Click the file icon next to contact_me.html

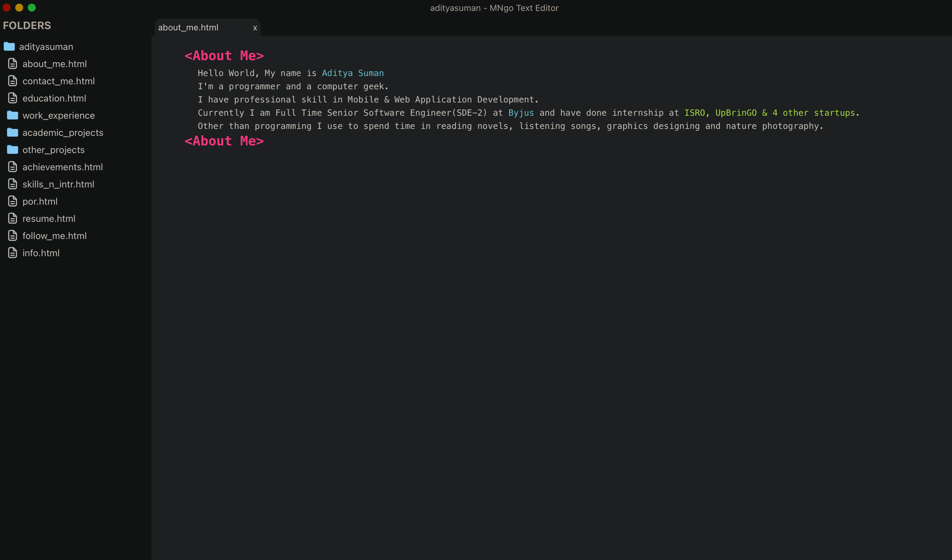tap(13, 81)
